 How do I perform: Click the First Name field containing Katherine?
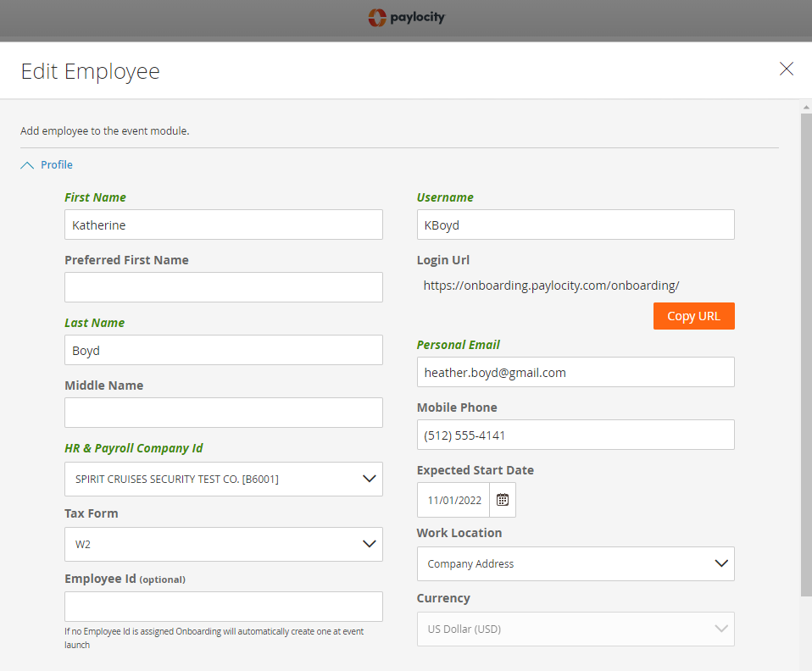click(x=224, y=225)
